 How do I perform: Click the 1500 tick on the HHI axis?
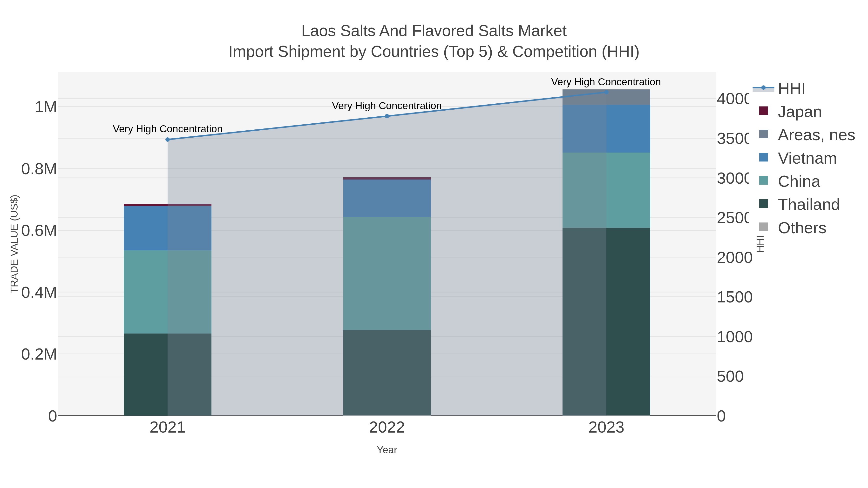click(x=735, y=297)
